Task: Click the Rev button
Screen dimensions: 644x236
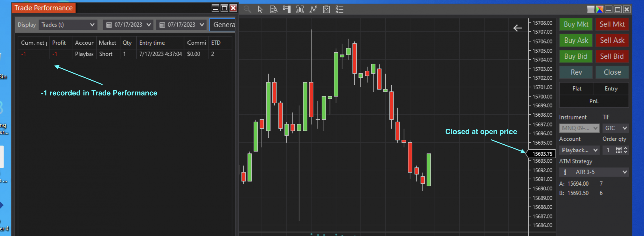Action: (x=576, y=72)
